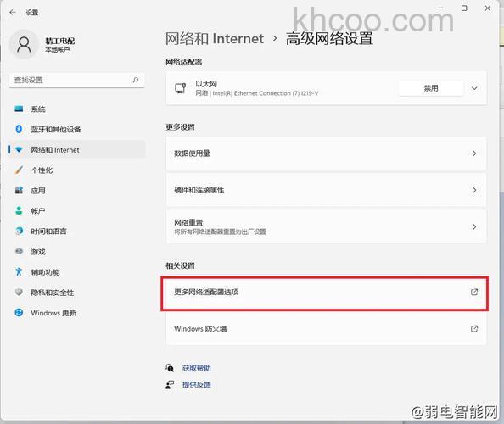504x424 pixels.
Task: Go back with the back arrow
Action: 13,12
